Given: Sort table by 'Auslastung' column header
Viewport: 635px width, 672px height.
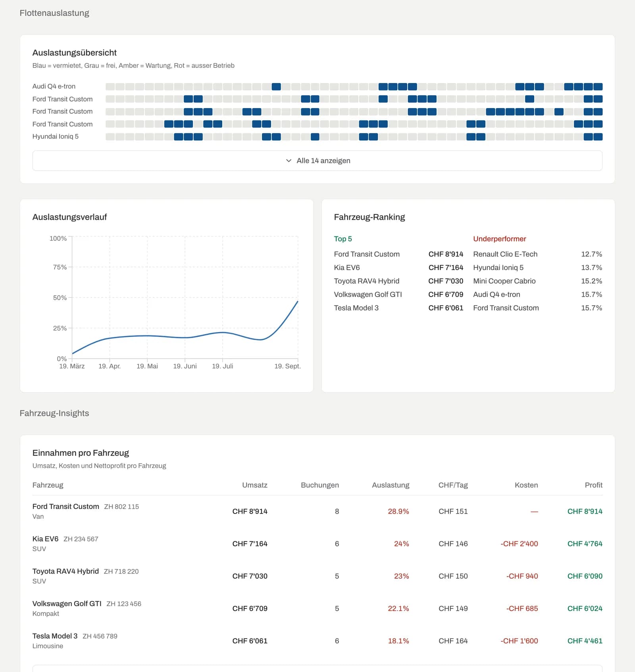Looking at the screenshot, I should coord(391,485).
